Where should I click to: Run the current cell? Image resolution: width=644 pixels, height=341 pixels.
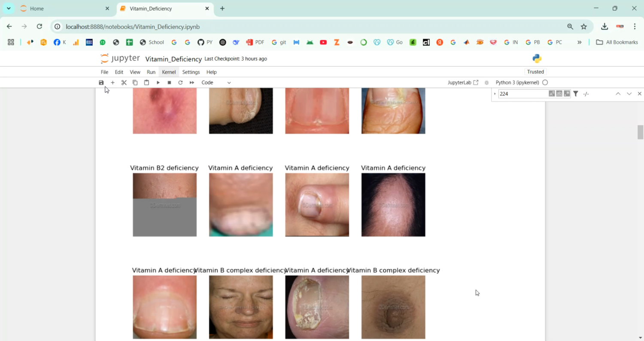click(158, 82)
